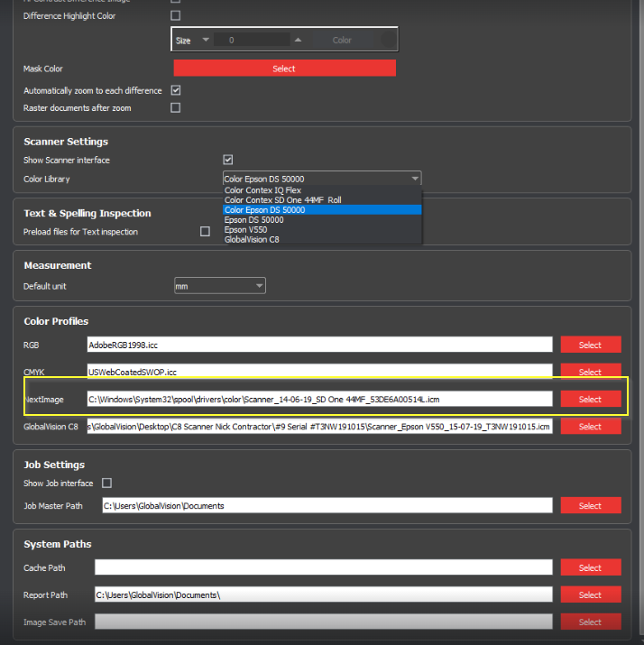Click the empty Cache Path field

323,567
